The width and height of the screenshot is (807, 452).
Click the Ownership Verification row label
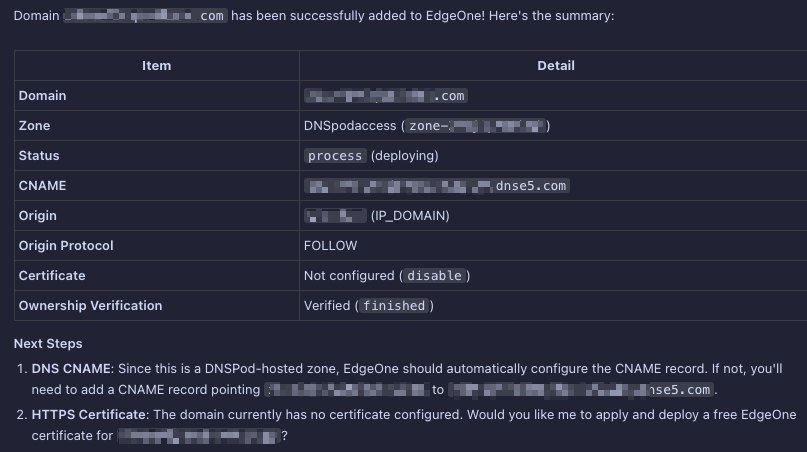91,306
